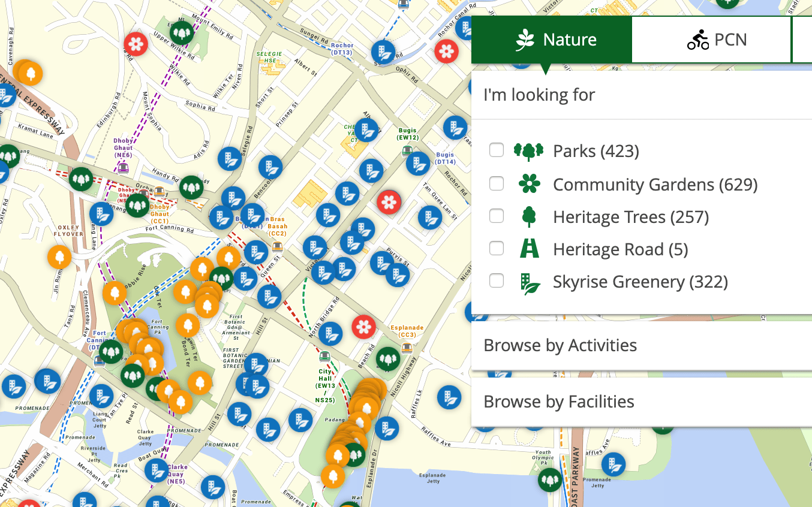Click the red community garden marker on North Bridge Rd

click(363, 327)
